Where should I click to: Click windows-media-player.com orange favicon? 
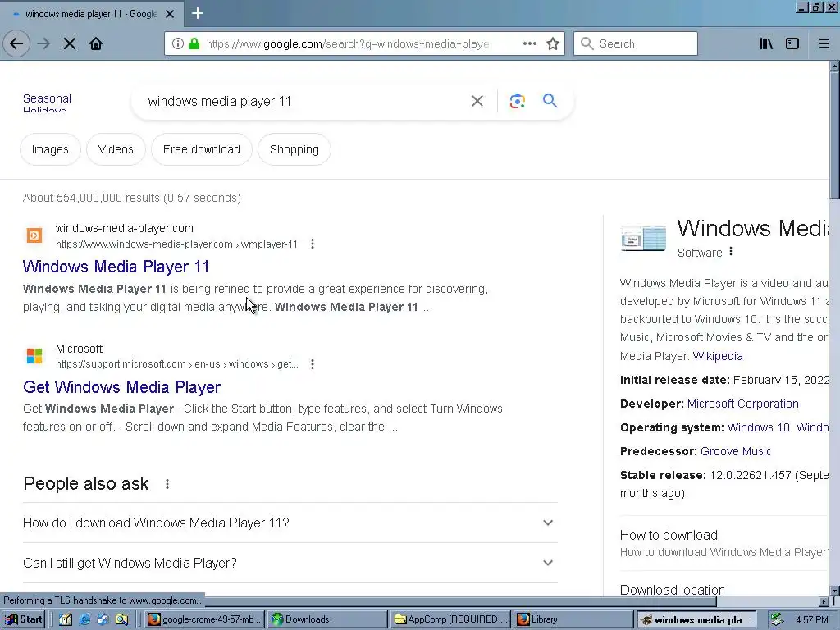coord(34,235)
